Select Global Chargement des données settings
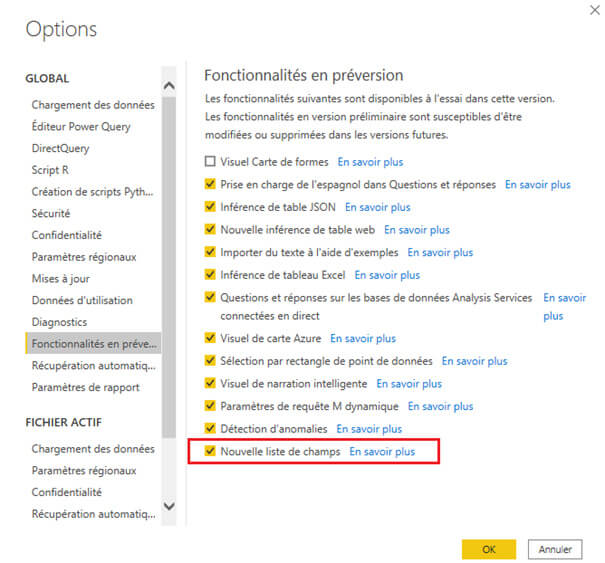 pos(93,105)
